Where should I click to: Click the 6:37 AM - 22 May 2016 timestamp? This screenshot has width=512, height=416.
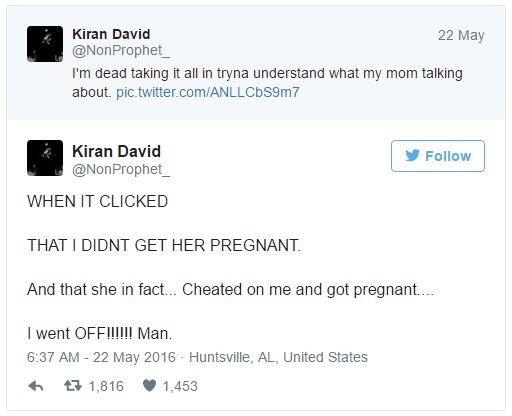point(101,357)
